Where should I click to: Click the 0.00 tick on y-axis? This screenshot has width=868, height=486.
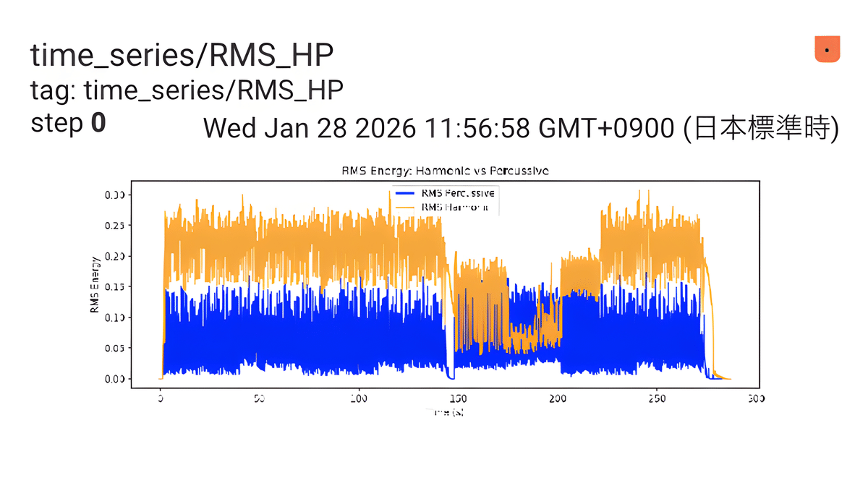116,379
